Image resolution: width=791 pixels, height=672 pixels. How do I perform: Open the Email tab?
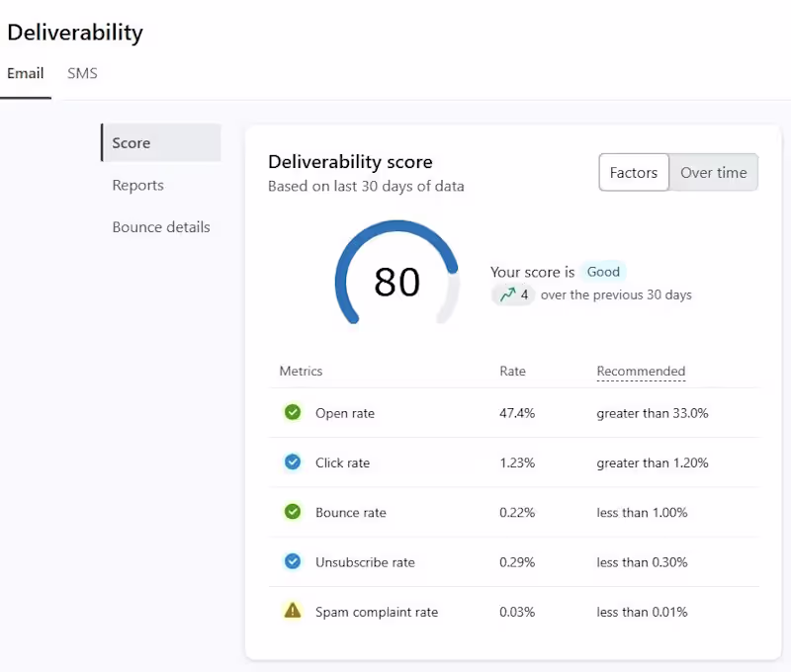click(x=26, y=73)
